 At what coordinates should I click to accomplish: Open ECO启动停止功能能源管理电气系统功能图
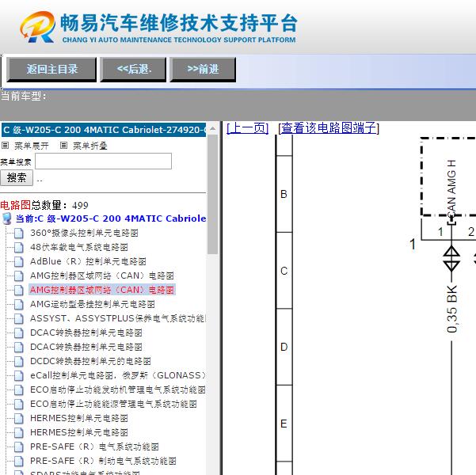tap(113, 404)
